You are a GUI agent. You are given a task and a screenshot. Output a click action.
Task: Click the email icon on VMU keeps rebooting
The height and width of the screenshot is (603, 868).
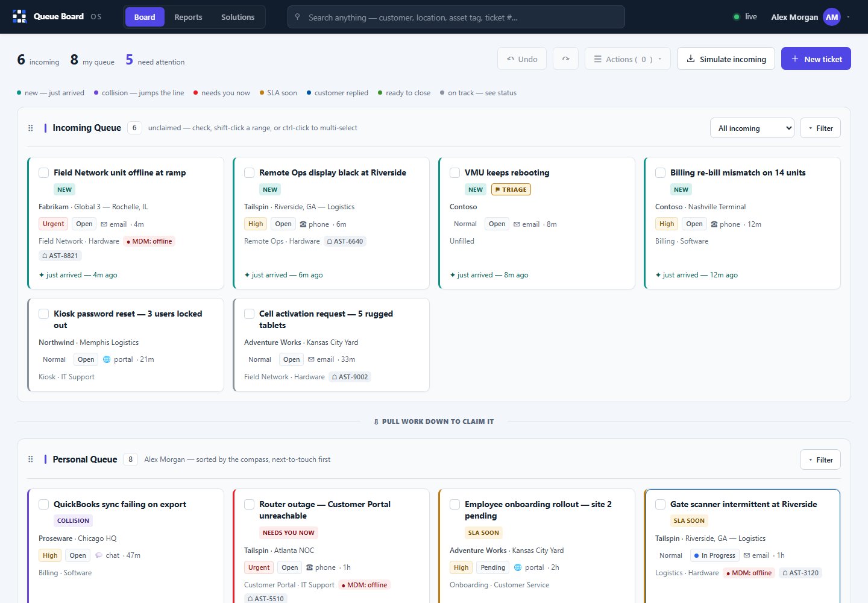pyautogui.click(x=517, y=224)
